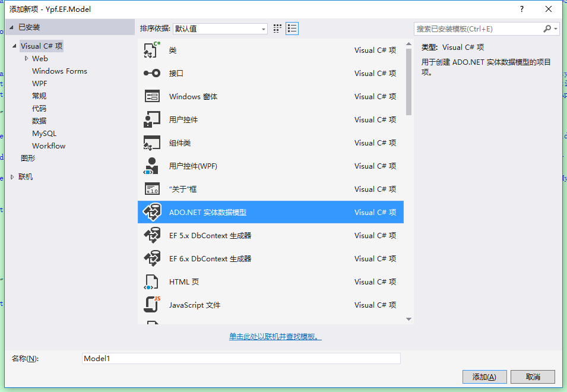Click the Model1 name input field
The image size is (567, 392).
[x=237, y=358]
